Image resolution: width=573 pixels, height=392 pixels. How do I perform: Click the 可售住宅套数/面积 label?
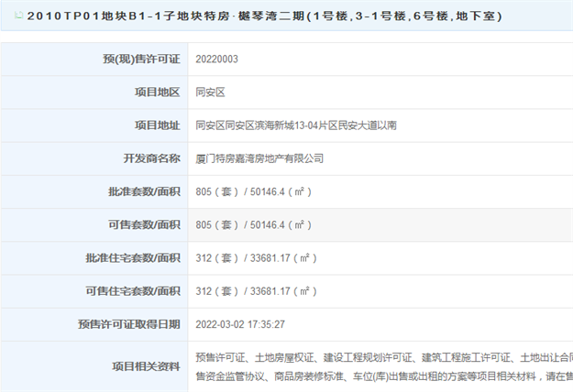pyautogui.click(x=133, y=291)
